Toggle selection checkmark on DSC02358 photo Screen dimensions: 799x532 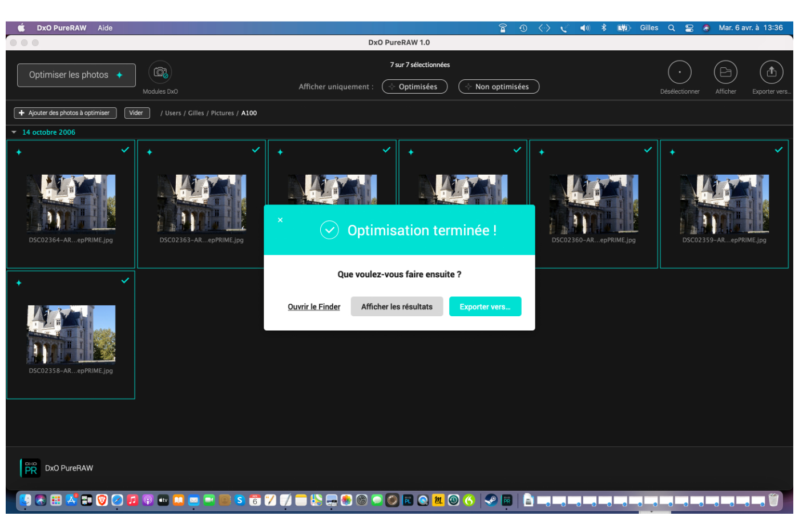(125, 280)
